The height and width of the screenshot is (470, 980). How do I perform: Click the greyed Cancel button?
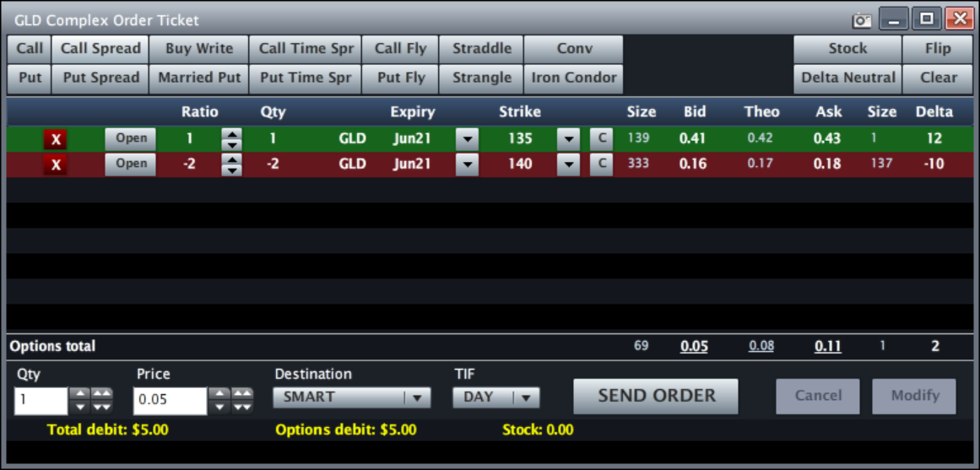pos(818,397)
